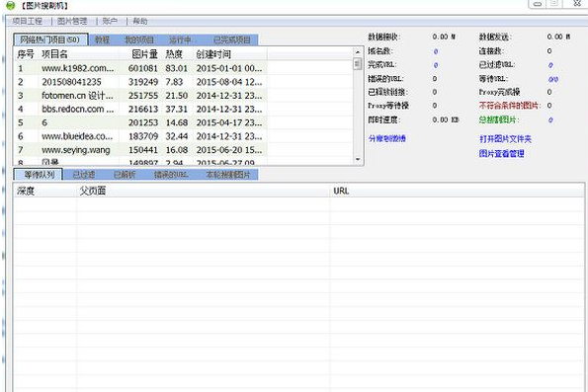Click the Proxy完成 label
The image size is (588, 392).
click(499, 92)
